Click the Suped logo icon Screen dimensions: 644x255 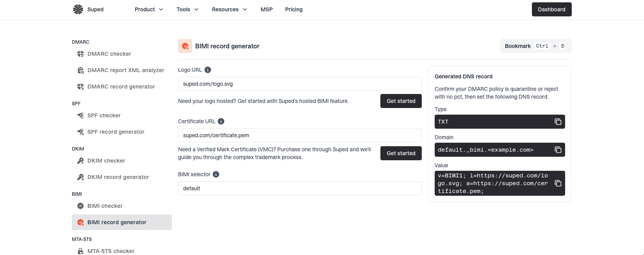pyautogui.click(x=78, y=9)
